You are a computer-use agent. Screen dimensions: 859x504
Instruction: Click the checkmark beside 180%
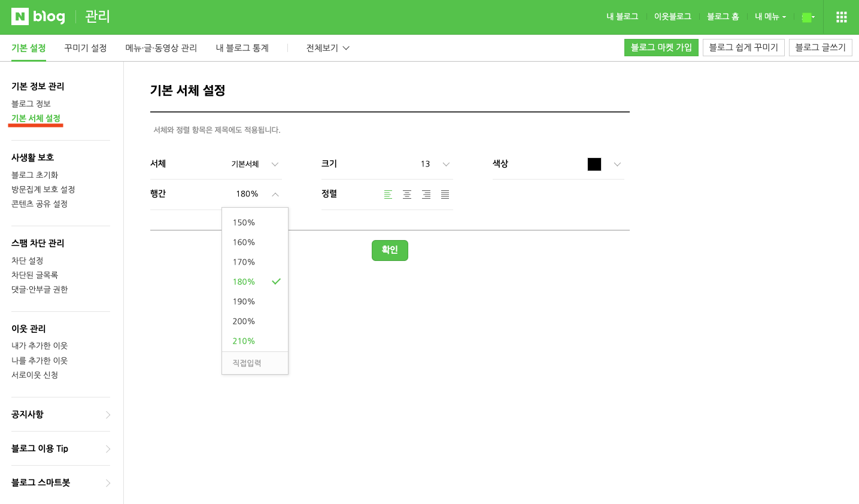(276, 281)
